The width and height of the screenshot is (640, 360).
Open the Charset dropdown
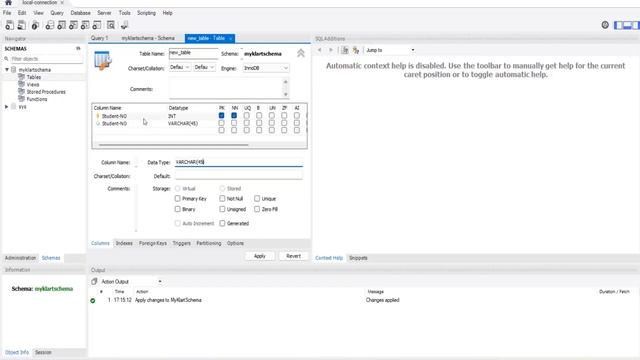180,67
